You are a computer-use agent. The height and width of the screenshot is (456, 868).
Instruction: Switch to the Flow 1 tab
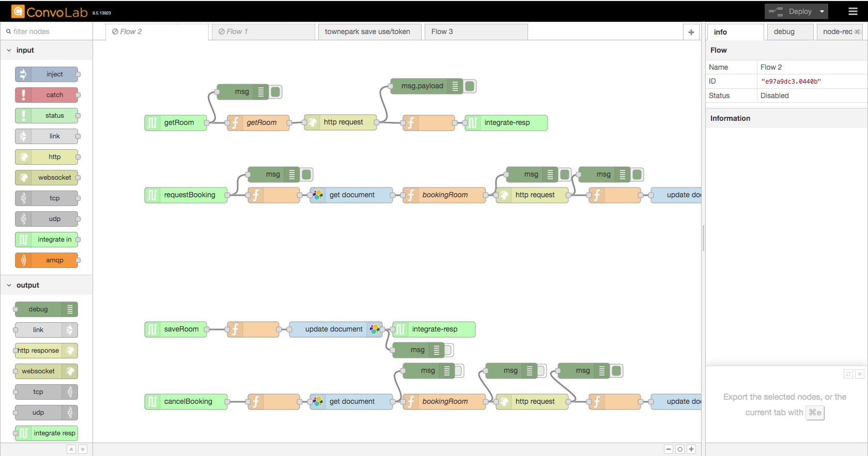coord(263,32)
